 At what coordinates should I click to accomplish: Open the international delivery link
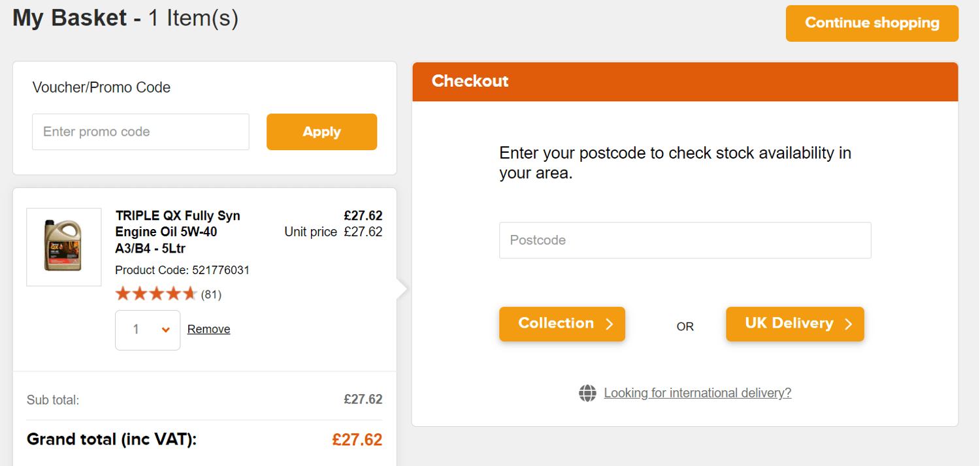tap(697, 393)
